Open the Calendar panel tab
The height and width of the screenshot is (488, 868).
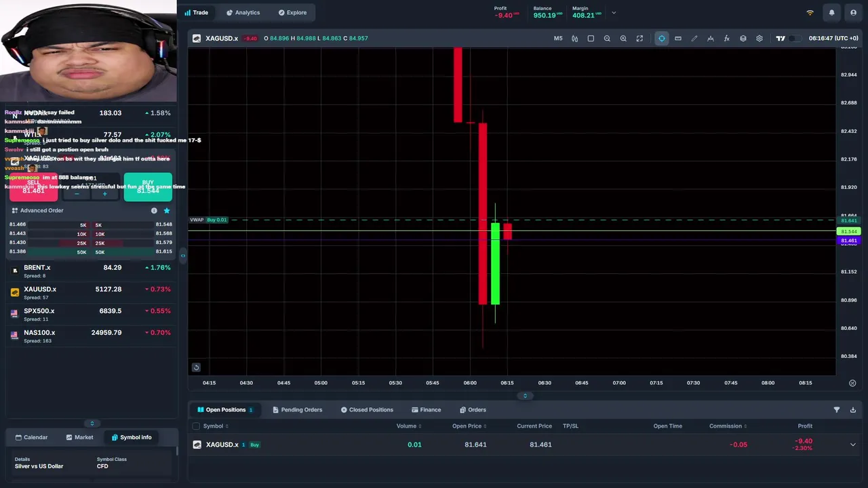click(31, 437)
